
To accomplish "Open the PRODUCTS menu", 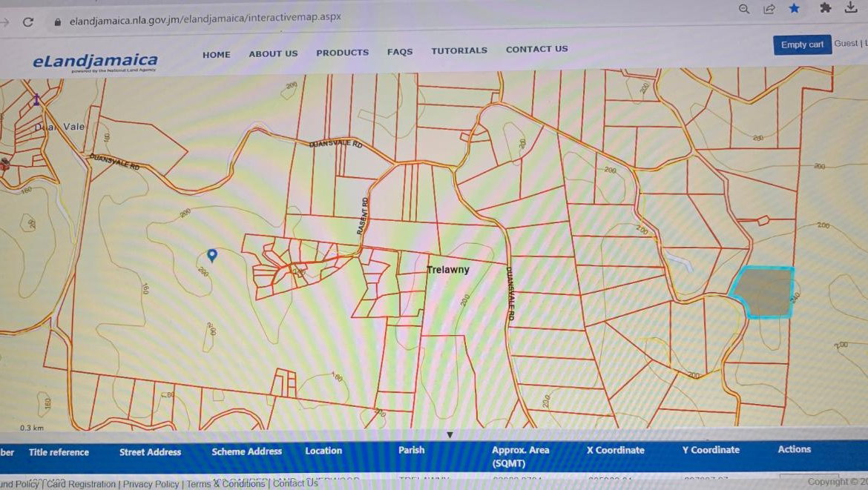I will [342, 53].
